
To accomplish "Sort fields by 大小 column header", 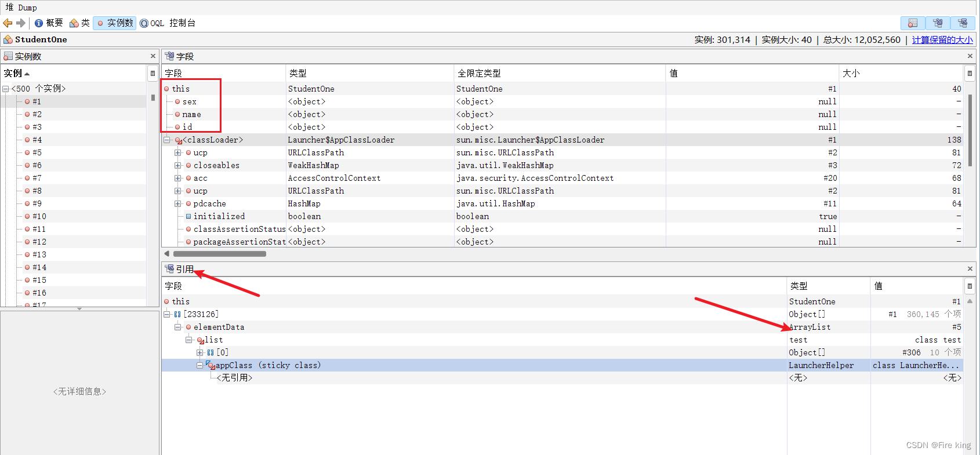I will (x=902, y=73).
